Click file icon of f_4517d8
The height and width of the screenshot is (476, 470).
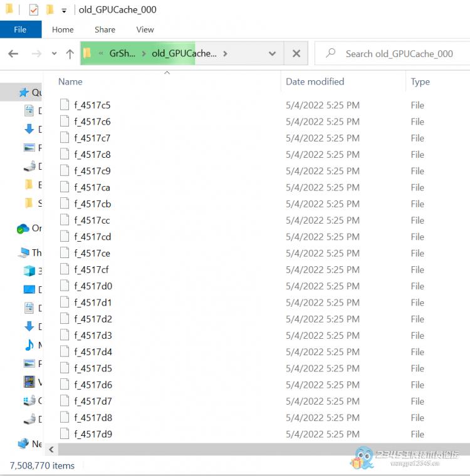pos(65,417)
